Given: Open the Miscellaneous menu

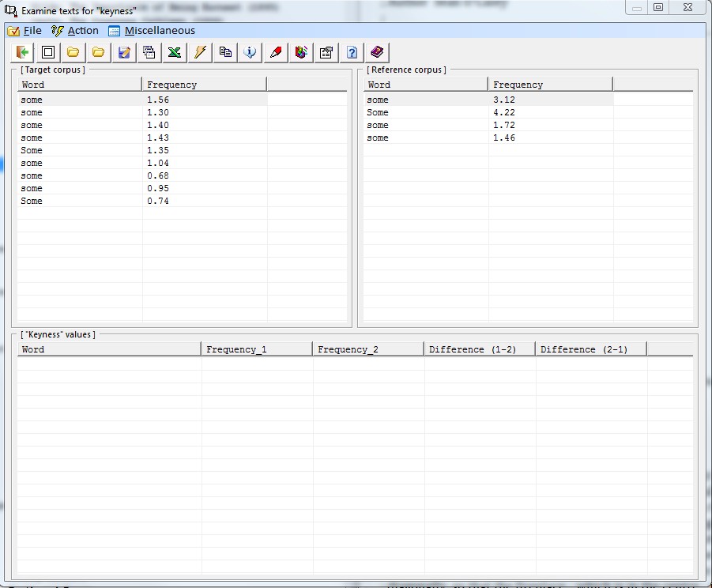Looking at the screenshot, I should pos(152,31).
